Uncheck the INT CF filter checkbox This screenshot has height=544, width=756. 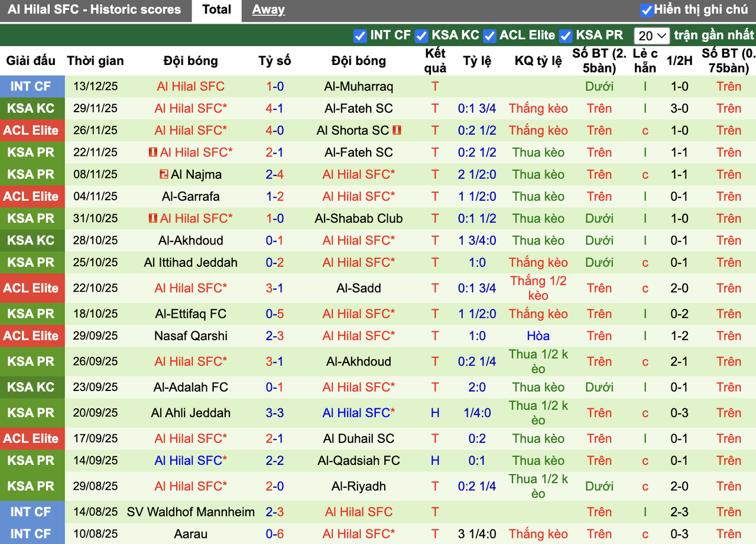(x=360, y=36)
